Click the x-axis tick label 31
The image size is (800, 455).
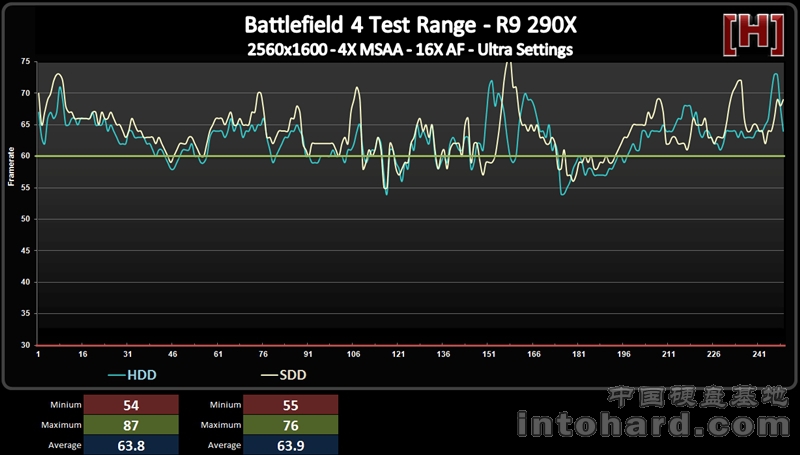(128, 354)
